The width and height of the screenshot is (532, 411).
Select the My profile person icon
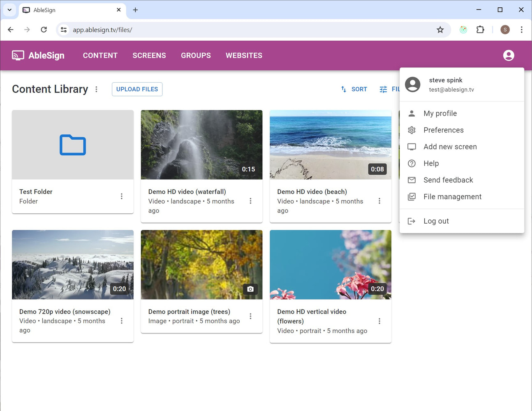click(x=412, y=113)
